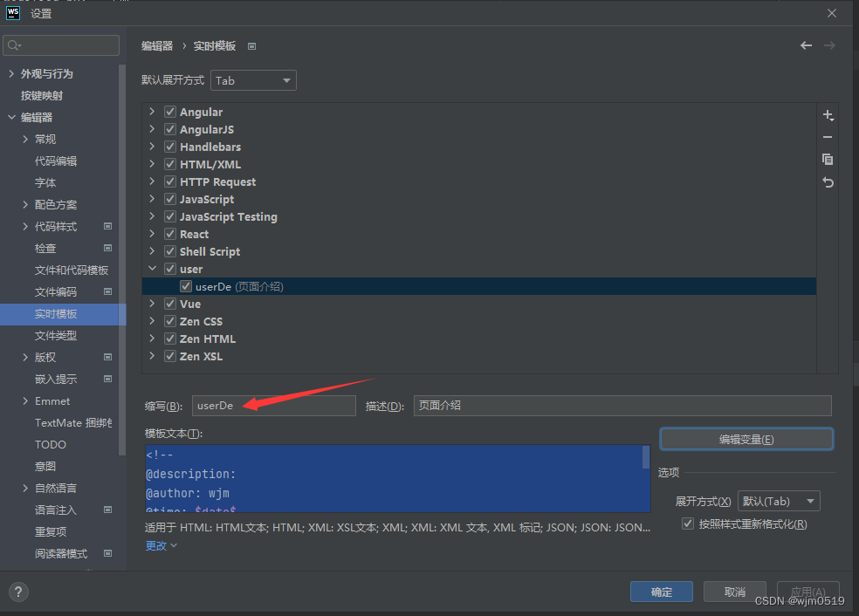859x616 pixels.
Task: Click the template text scrollbar thumb
Action: point(646,457)
